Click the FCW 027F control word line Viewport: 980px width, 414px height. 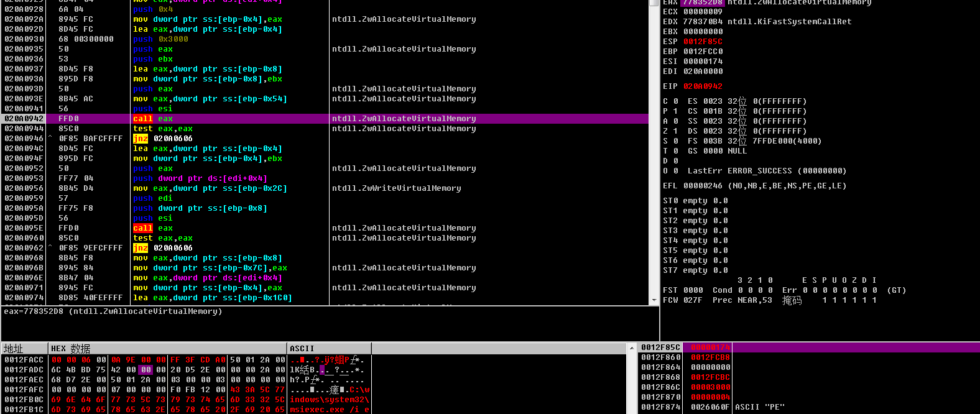click(x=770, y=300)
